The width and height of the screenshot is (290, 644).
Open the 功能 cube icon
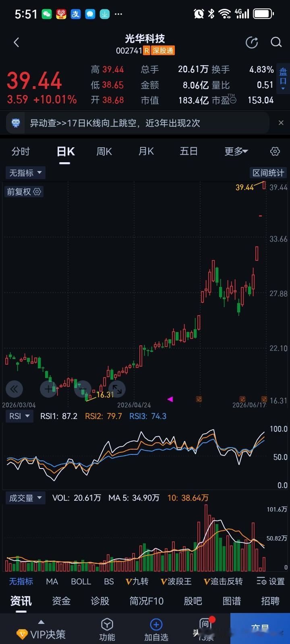click(x=107, y=624)
